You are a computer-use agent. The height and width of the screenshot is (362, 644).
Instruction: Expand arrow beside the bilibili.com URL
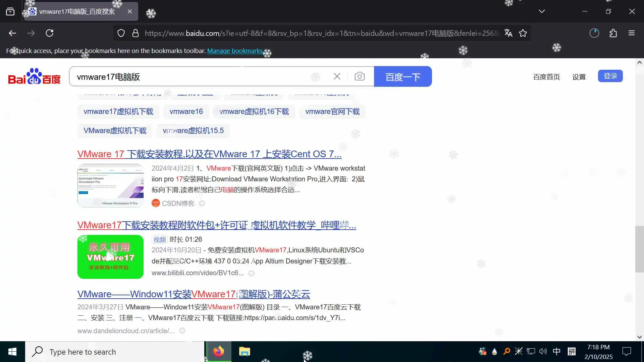pos(251,273)
